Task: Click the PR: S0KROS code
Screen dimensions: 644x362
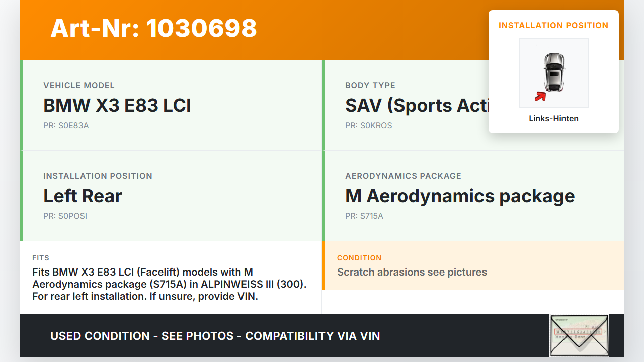Action: coord(368,125)
